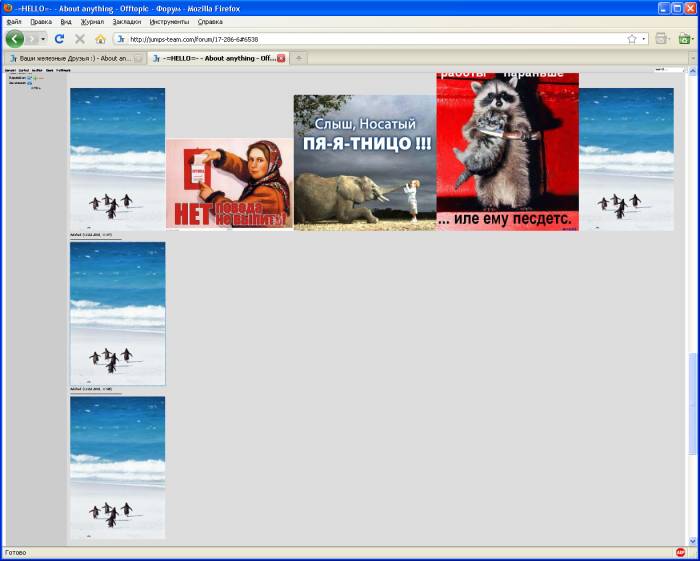Screen dimensions: 700x561
Task: Click the Forward navigation arrow
Action: (32, 39)
